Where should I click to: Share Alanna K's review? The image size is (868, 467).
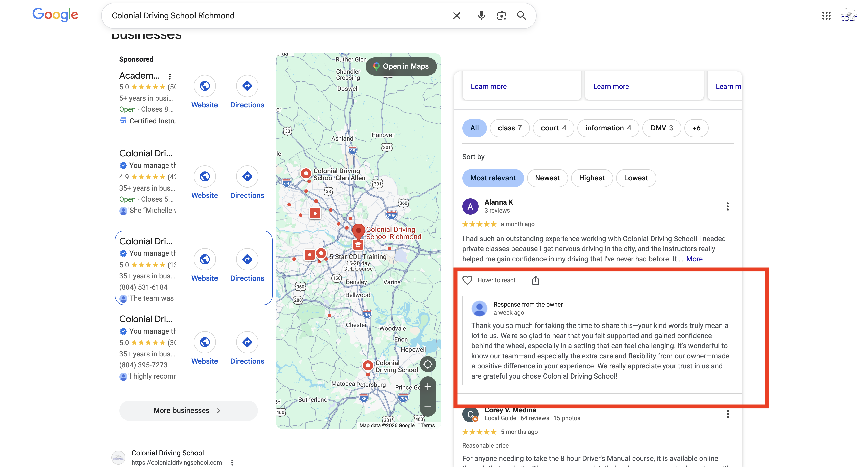point(535,280)
